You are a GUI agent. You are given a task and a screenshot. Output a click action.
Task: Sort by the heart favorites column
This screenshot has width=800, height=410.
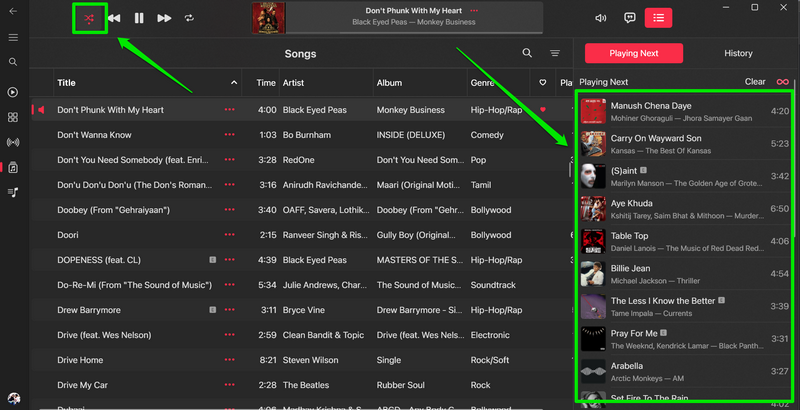[x=542, y=83]
